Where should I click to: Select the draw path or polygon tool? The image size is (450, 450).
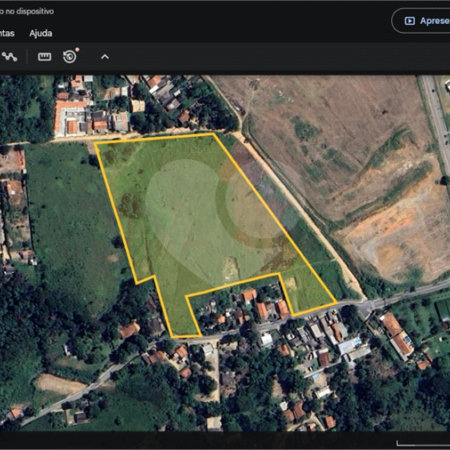[9, 57]
